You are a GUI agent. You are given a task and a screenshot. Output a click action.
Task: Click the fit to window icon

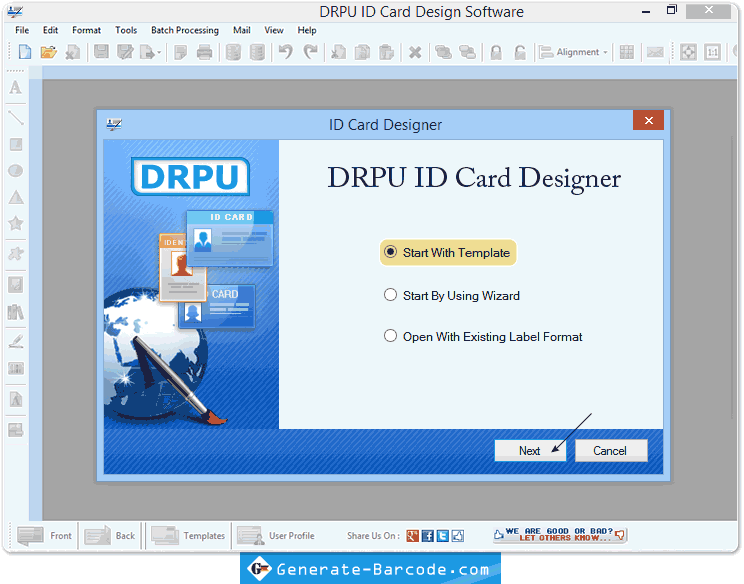[688, 52]
